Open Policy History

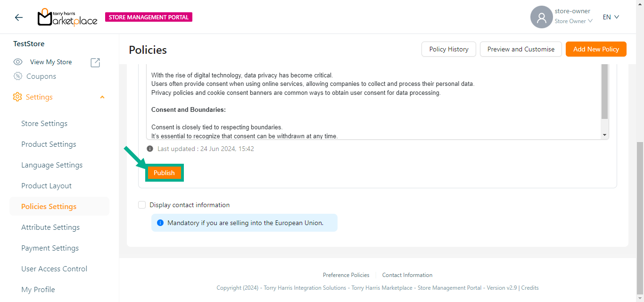448,49
